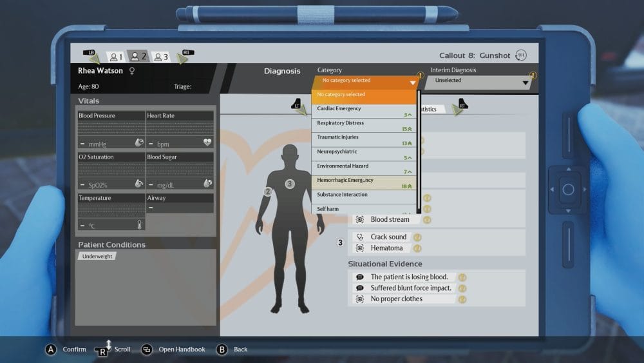Click the warning icon next to Category dropdown

(x=420, y=75)
